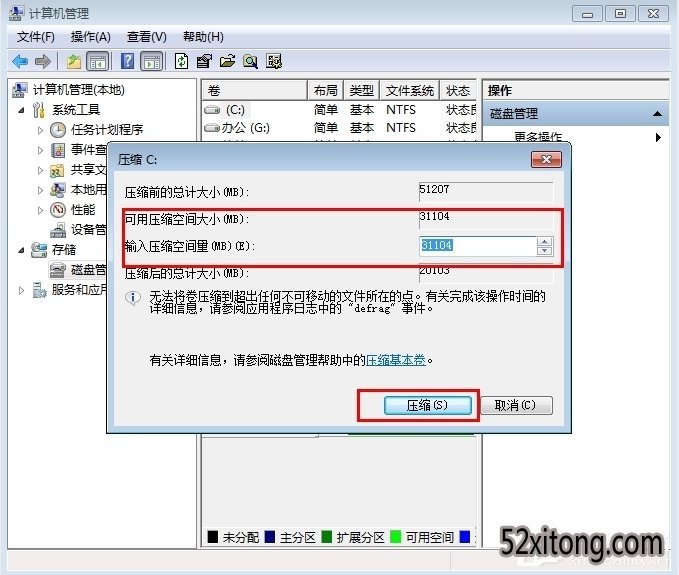Select the 服务和应用程序 icon in tree
679x575 pixels.
click(x=39, y=290)
